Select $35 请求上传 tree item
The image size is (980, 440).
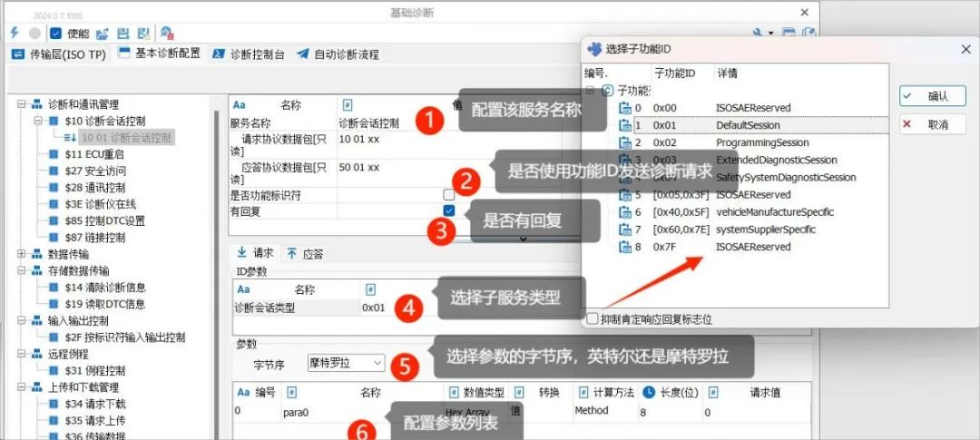click(95, 420)
